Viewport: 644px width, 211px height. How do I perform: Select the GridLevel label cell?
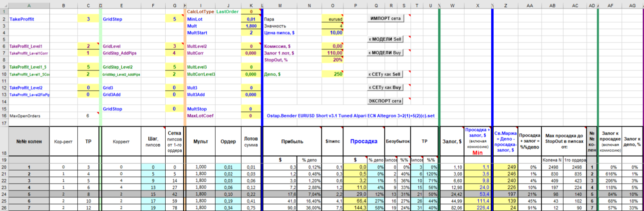(x=122, y=46)
